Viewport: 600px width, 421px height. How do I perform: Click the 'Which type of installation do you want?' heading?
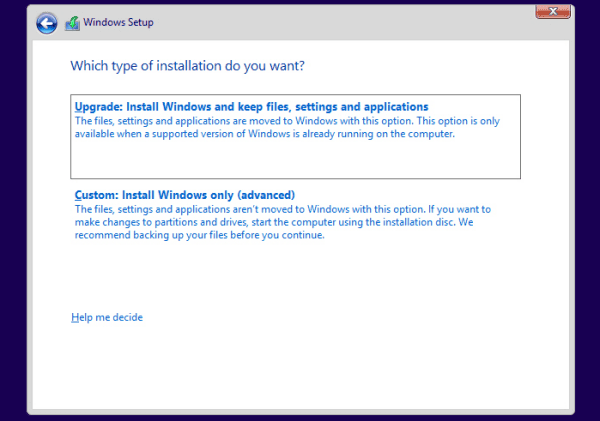tap(188, 66)
